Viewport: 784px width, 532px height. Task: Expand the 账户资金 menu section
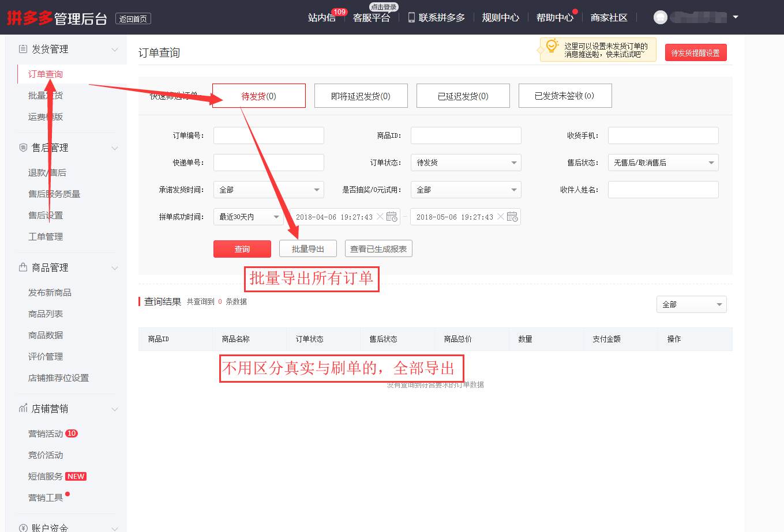tap(115, 528)
